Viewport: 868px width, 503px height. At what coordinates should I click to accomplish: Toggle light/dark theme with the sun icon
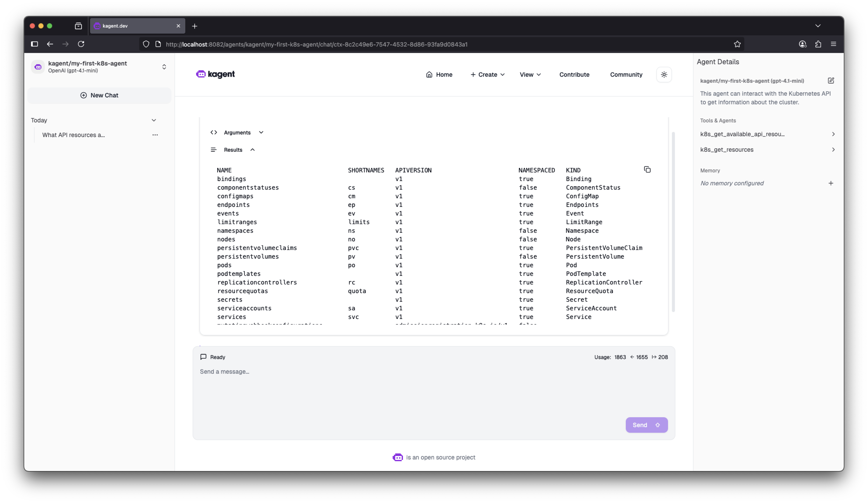click(664, 74)
